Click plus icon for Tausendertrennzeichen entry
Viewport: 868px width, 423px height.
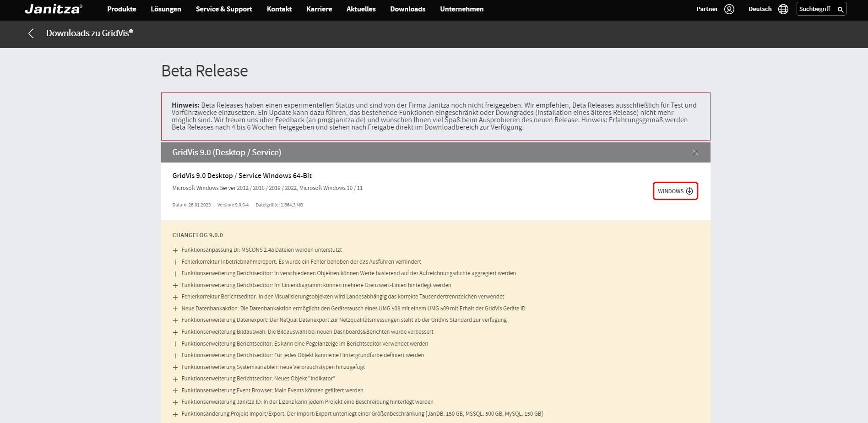click(175, 297)
